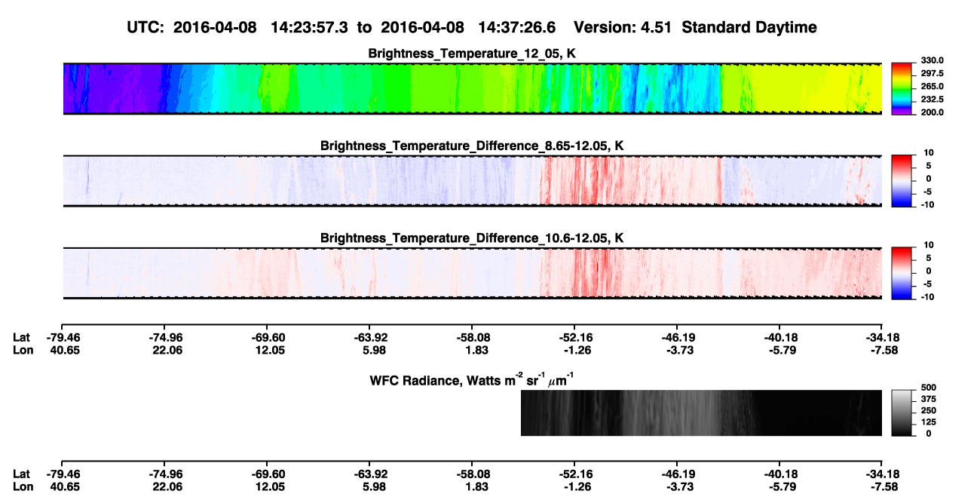
Task: Click latitude -46.19 under the 10.6-12.05 panel
Action: click(677, 337)
